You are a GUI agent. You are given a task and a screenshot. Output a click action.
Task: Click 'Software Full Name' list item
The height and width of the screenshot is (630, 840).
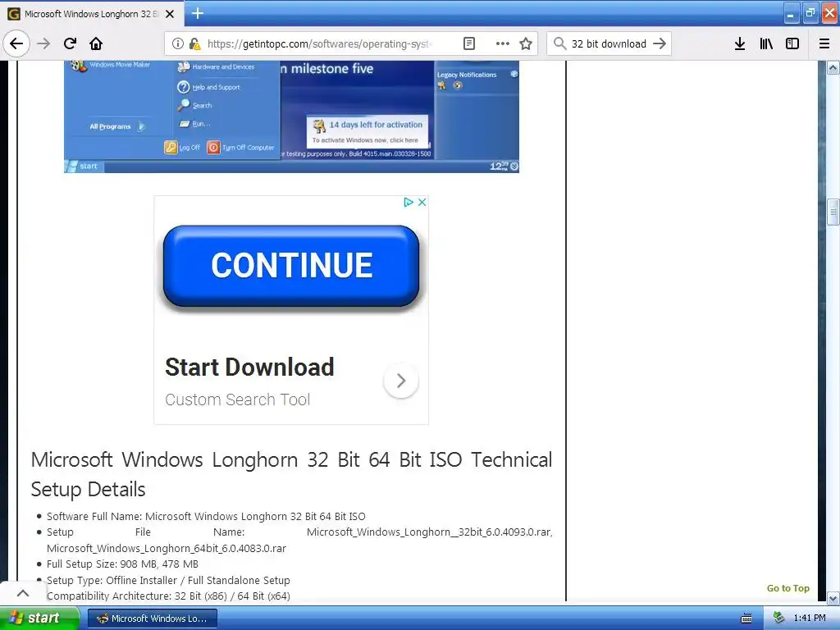[206, 517]
